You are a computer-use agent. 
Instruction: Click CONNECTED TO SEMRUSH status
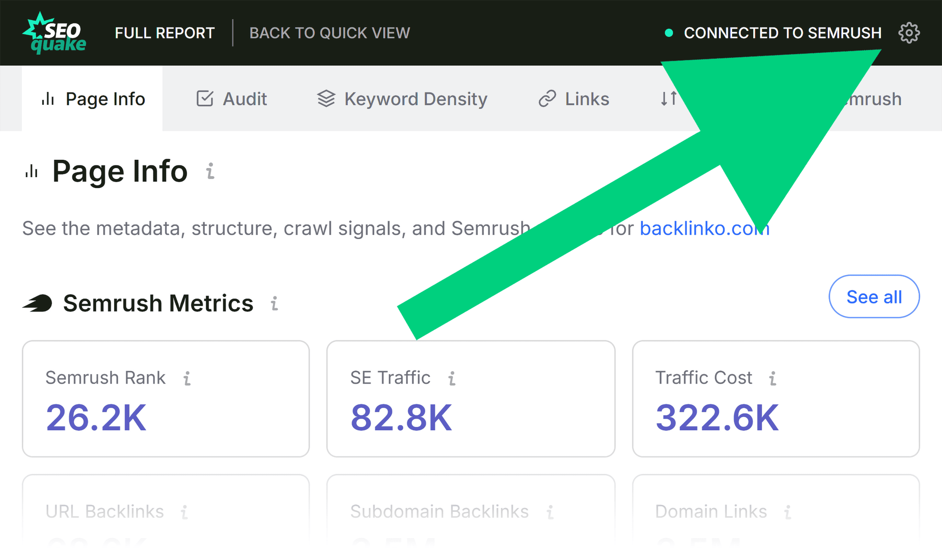click(783, 33)
